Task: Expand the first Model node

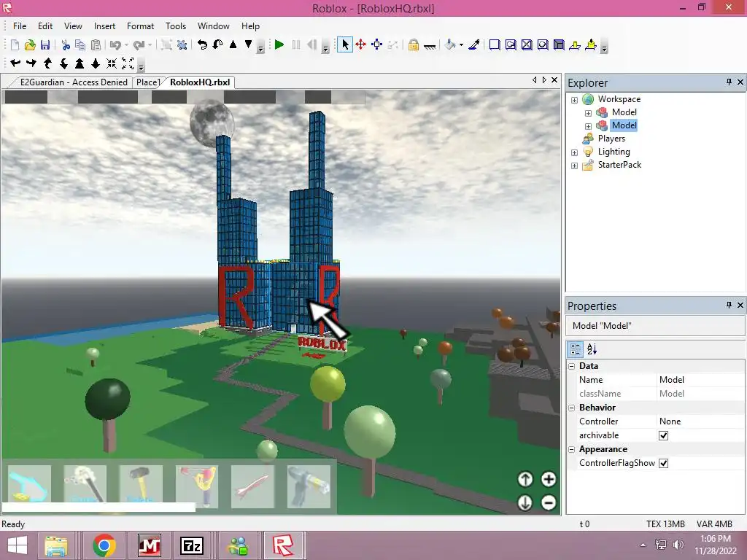Action: [x=589, y=113]
